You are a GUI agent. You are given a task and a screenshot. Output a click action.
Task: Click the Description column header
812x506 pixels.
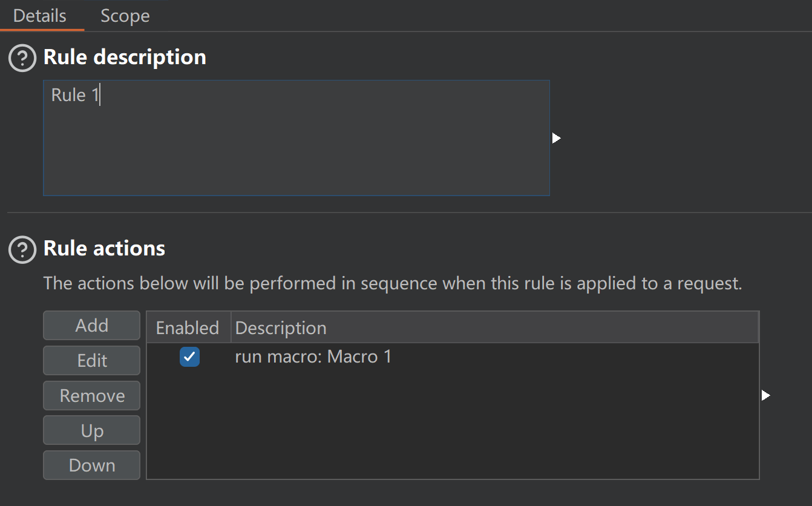pyautogui.click(x=494, y=328)
